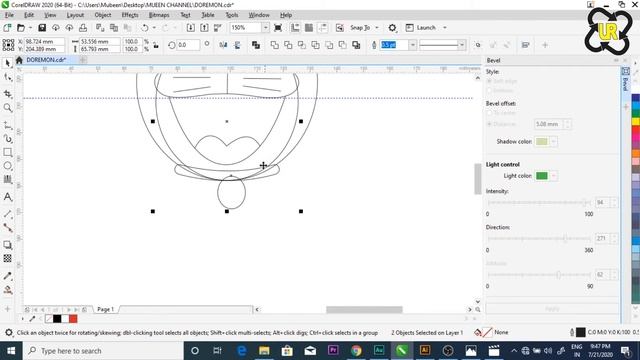
Task: Expand the Snap To dropdown
Action: [x=377, y=28]
